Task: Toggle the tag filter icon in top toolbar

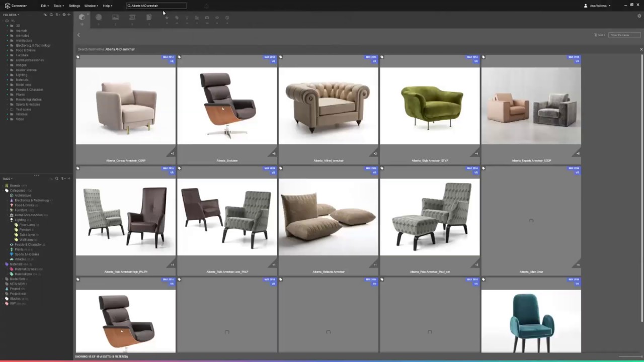Action: [177, 18]
